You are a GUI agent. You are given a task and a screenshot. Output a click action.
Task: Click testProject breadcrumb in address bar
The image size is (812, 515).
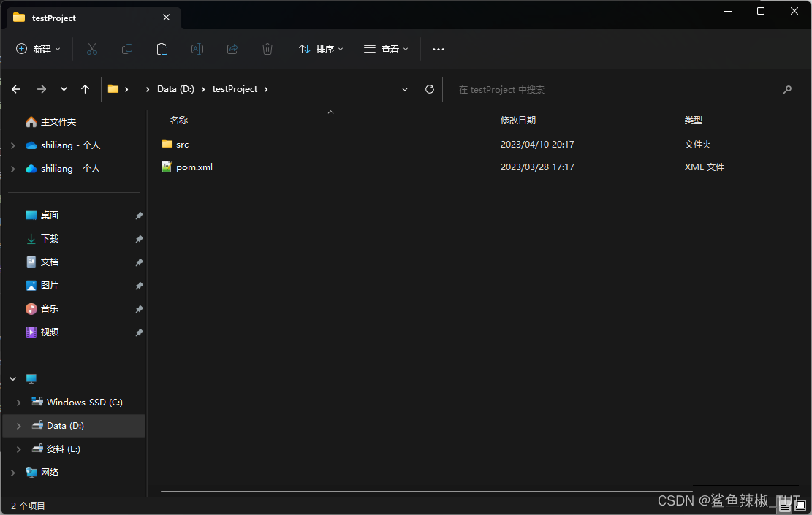[x=235, y=89]
